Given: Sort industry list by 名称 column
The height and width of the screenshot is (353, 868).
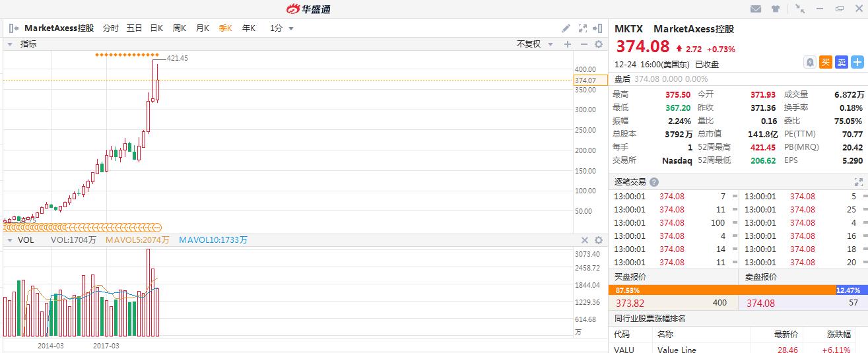Looking at the screenshot, I should click(665, 335).
